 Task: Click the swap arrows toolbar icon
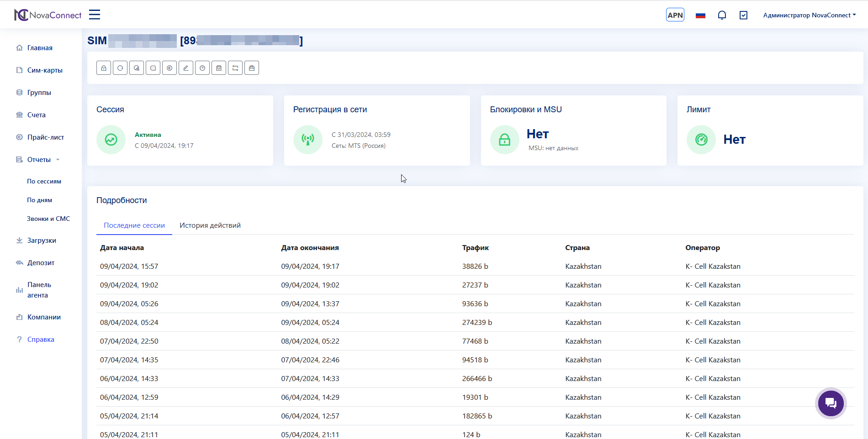235,68
